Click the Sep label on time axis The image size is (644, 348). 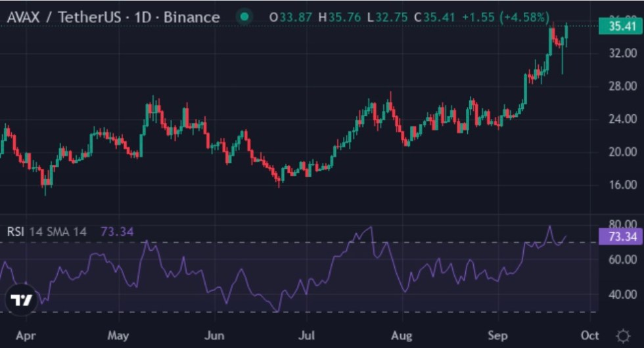click(498, 336)
